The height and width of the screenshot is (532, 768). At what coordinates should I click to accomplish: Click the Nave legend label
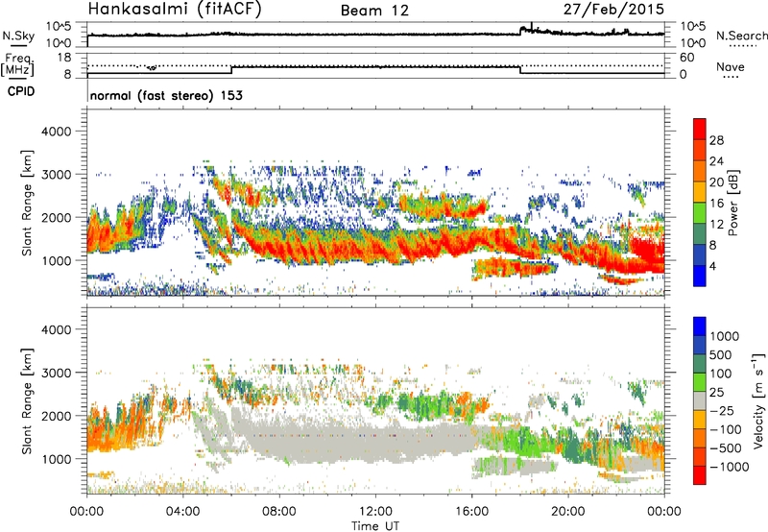click(x=731, y=66)
